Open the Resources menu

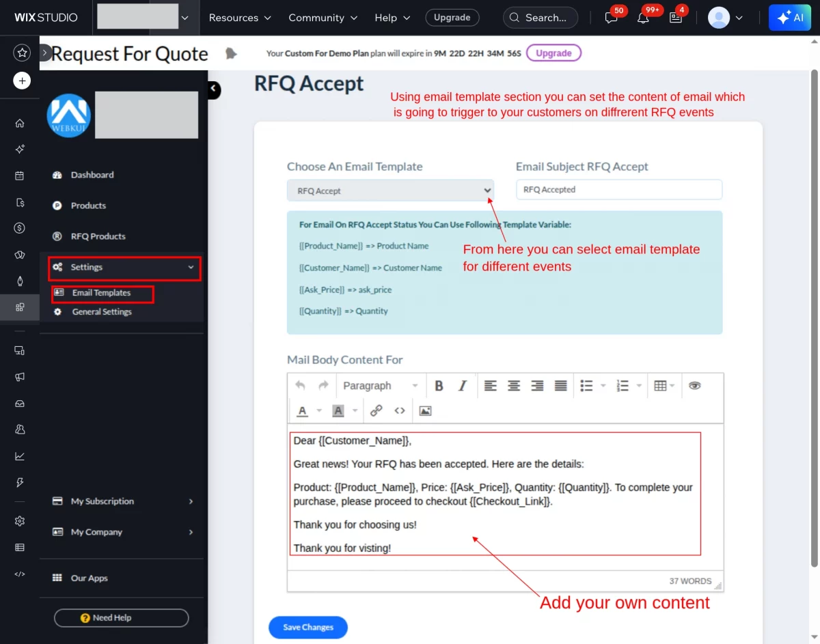pyautogui.click(x=240, y=18)
